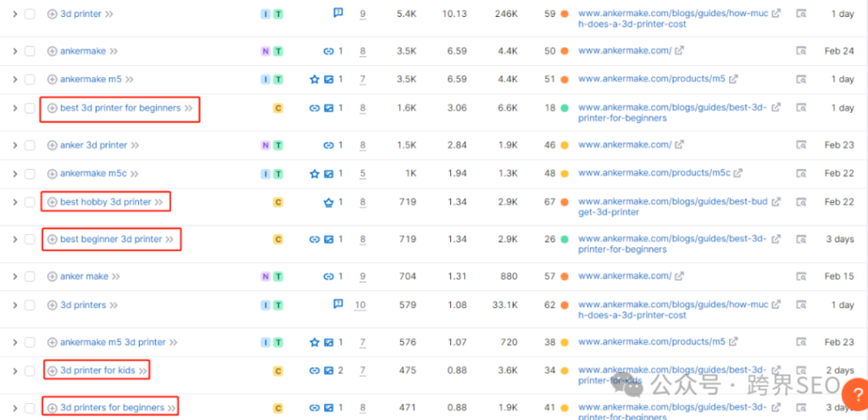Click the orange difficulty dot beside 59
This screenshot has width=868, height=420.
tap(564, 14)
